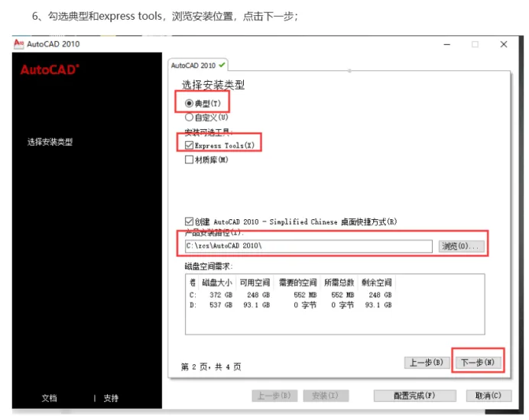
Task: Click the 所需总数 column header
Action: tap(339, 283)
